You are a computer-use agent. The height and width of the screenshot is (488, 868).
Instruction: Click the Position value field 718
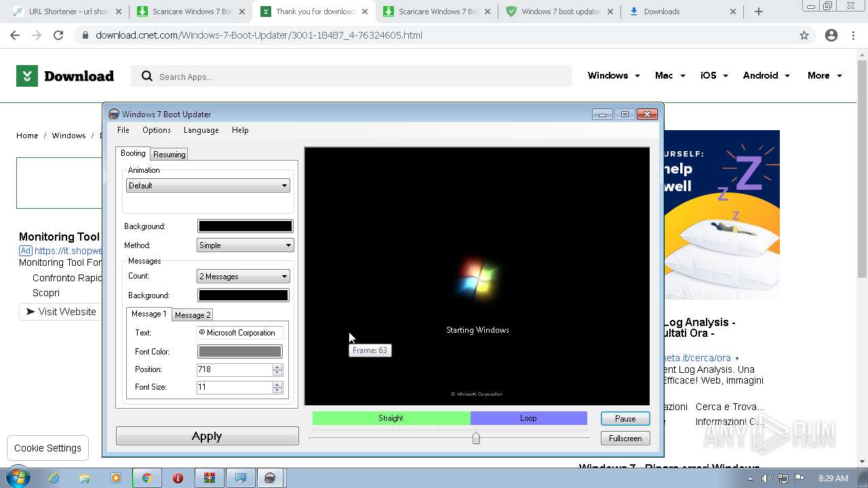pyautogui.click(x=234, y=369)
